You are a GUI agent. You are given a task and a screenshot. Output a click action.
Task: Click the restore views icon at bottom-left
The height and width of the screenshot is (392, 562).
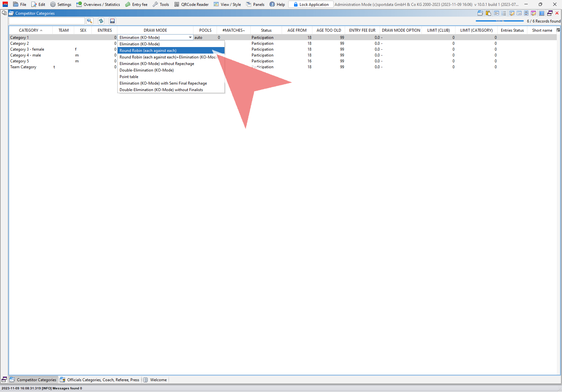pyautogui.click(x=4, y=380)
